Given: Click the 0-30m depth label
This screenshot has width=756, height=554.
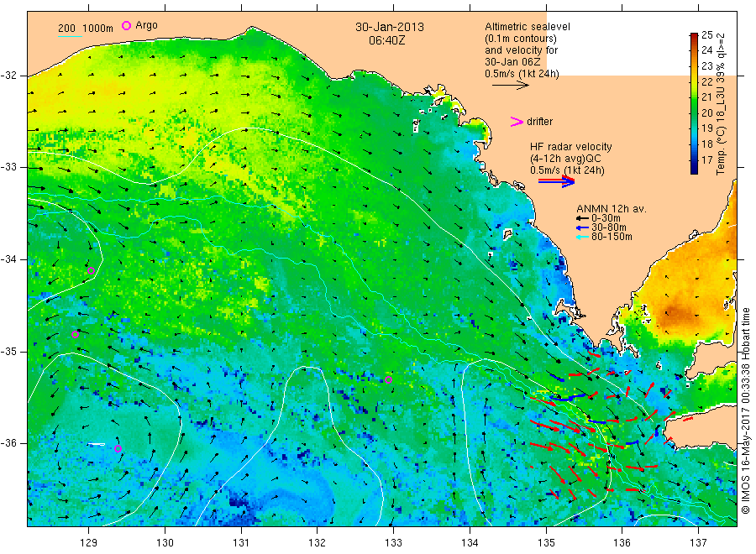Looking at the screenshot, I should coord(606,218).
